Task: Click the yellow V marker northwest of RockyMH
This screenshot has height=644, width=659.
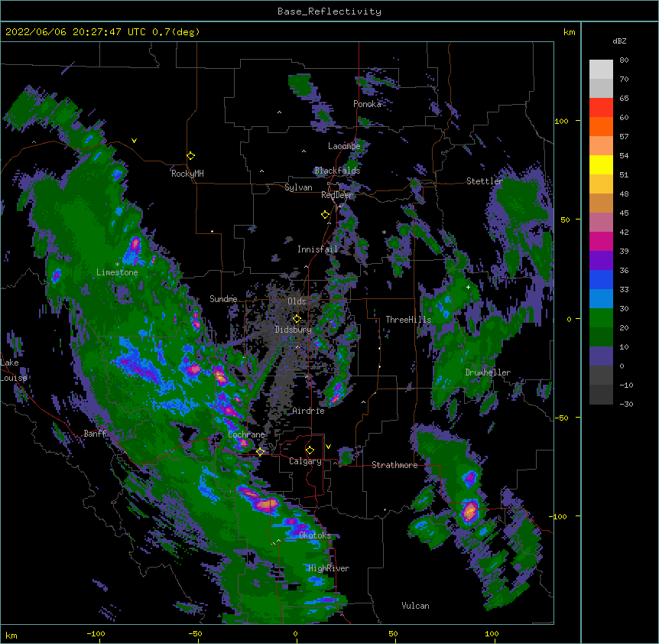Action: (134, 141)
